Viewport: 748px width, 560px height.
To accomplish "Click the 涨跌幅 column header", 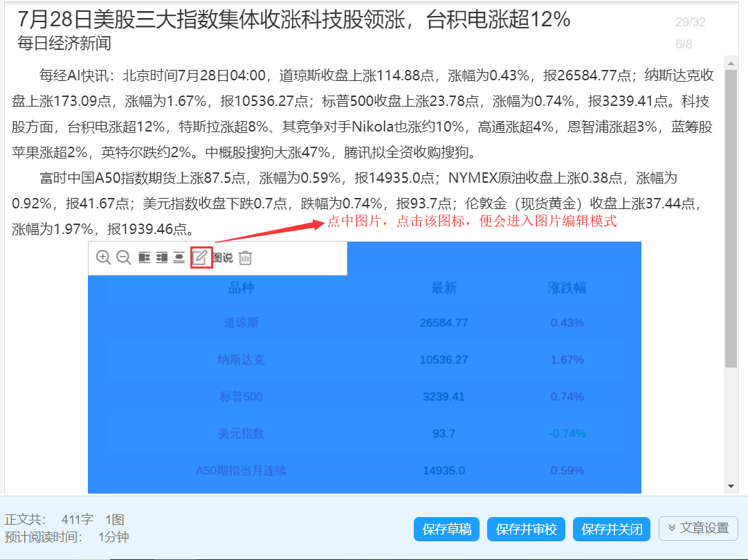I will 567,287.
